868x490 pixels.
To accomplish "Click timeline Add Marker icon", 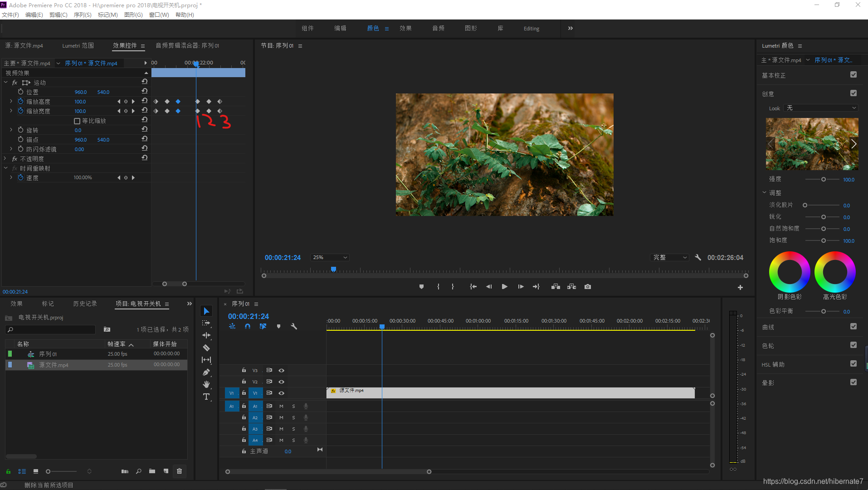I will click(x=278, y=326).
